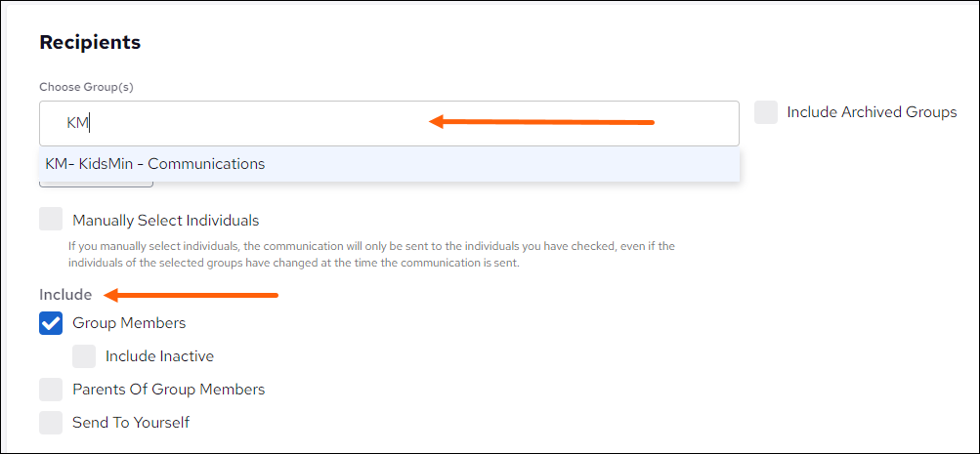Check the Manually Select Individuals box
980x454 pixels.
[x=51, y=220]
